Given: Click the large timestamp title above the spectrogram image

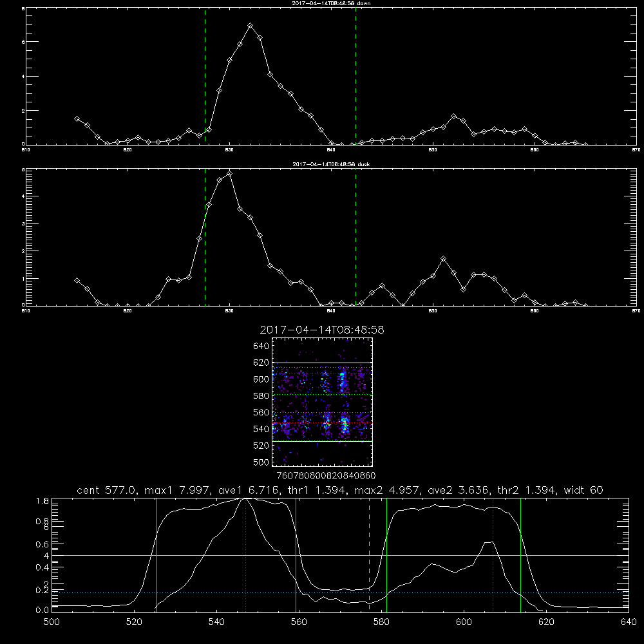Looking at the screenshot, I should (322, 330).
